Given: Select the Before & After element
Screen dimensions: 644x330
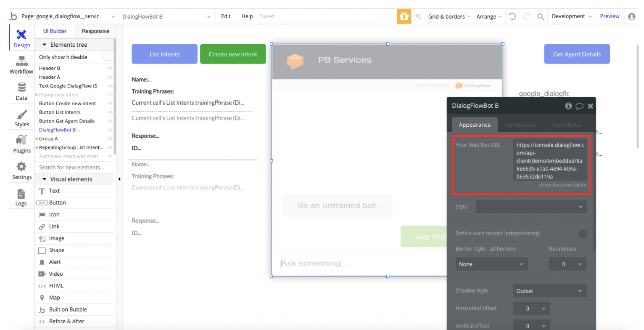Looking at the screenshot, I should click(x=74, y=321).
